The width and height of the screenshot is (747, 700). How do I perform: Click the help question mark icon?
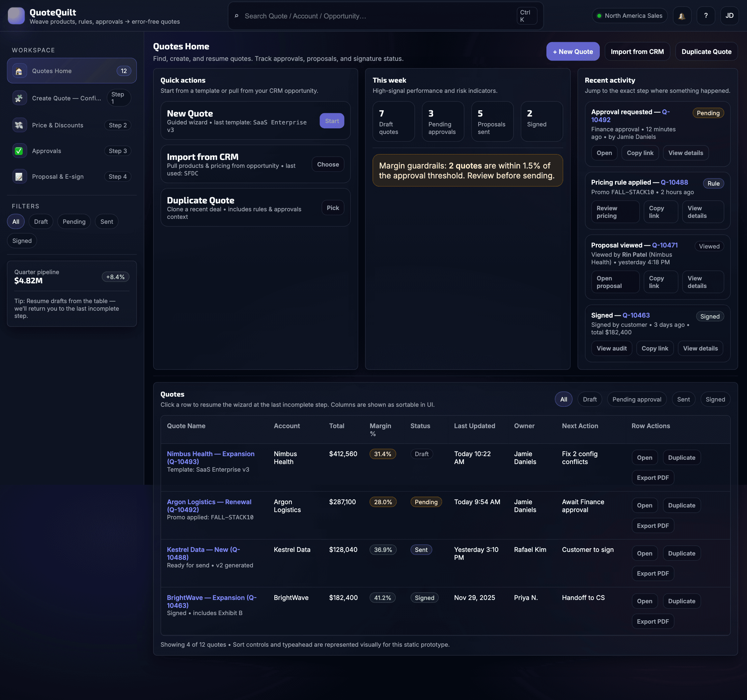tap(706, 16)
